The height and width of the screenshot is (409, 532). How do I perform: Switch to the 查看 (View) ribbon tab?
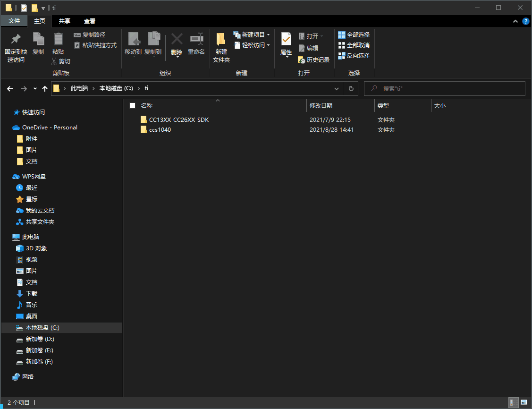89,21
